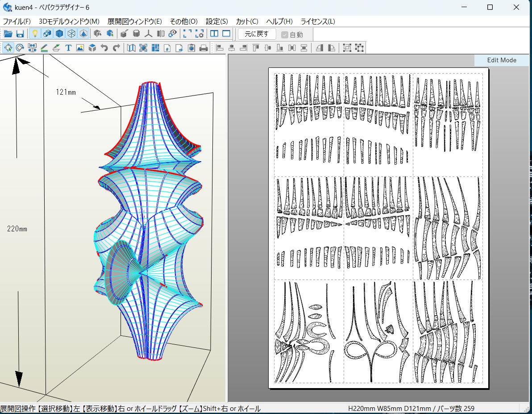Open the brackets with gear settings icon
The width and height of the screenshot is (532, 414).
199,33
